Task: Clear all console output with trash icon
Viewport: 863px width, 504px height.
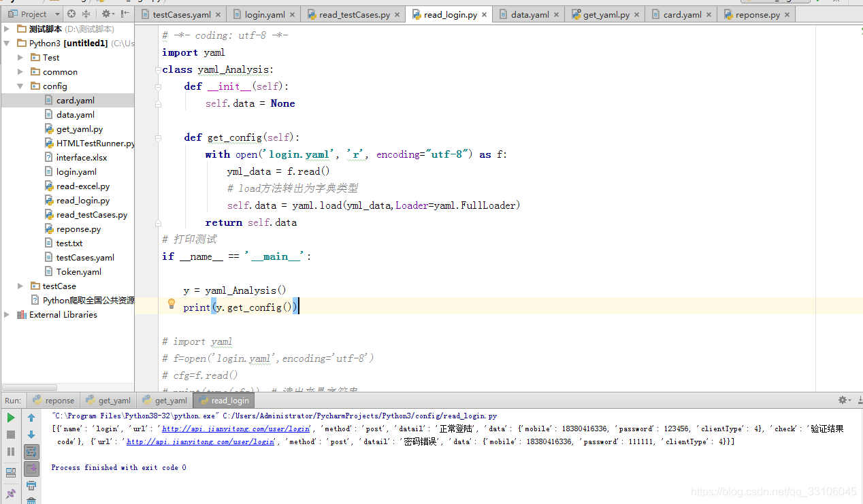Action: pyautogui.click(x=31, y=502)
